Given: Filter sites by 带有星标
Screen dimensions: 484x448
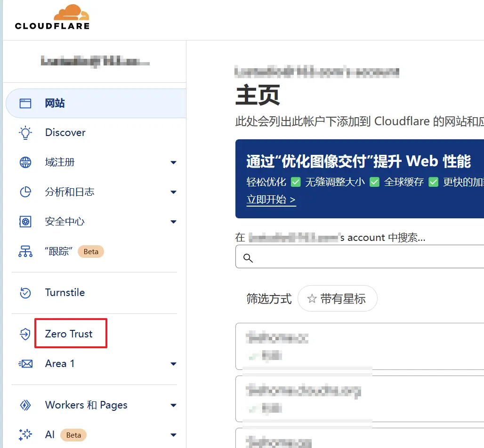Looking at the screenshot, I should tap(338, 298).
